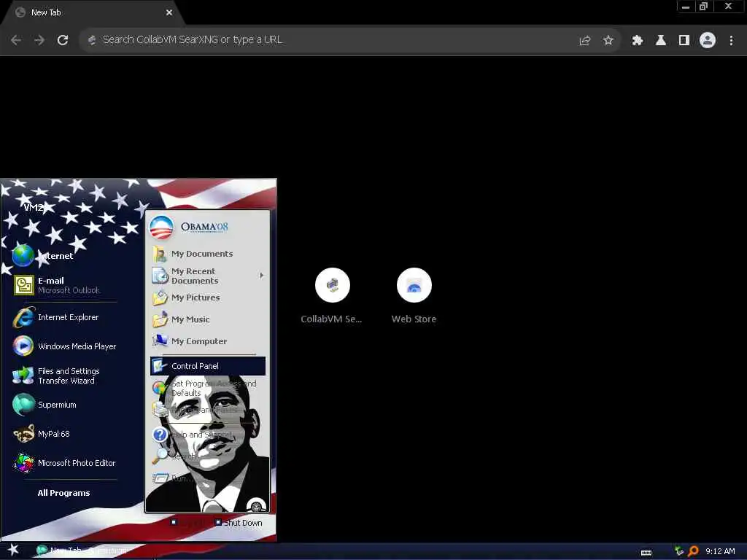Click the browser Back arrow
This screenshot has width=747, height=560.
[16, 40]
